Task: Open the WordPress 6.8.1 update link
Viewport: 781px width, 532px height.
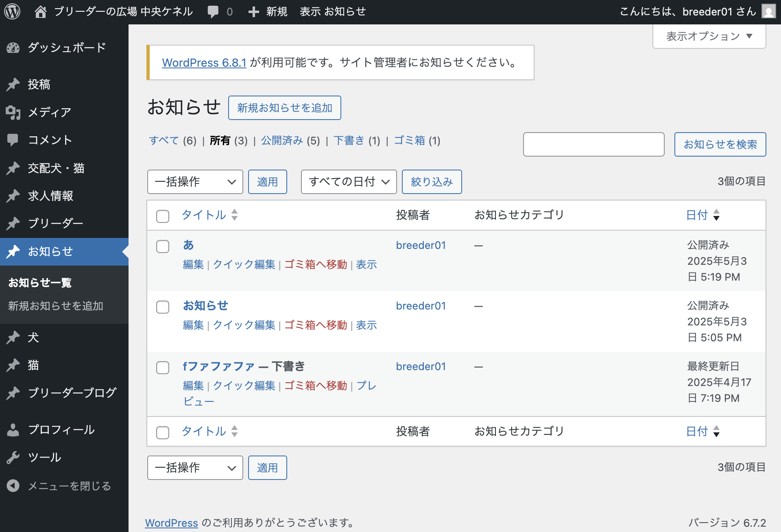Action: 204,63
